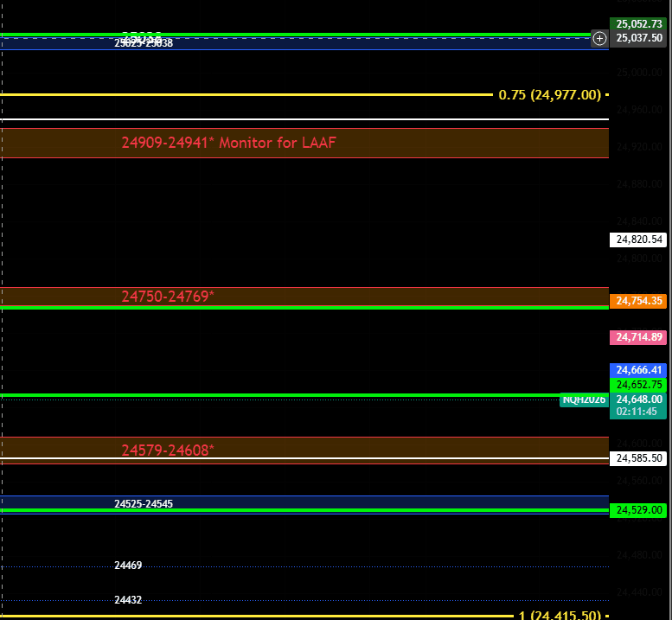Select the pink 24,714.89 price label
Image resolution: width=672 pixels, height=620 pixels.
pyautogui.click(x=638, y=337)
